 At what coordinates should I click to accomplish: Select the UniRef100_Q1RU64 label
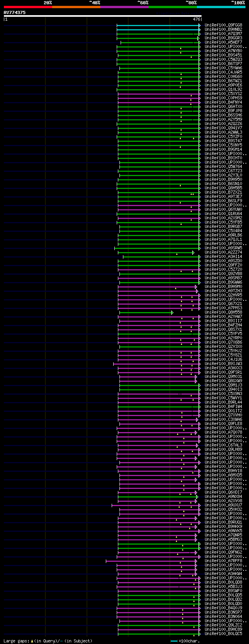(223, 213)
